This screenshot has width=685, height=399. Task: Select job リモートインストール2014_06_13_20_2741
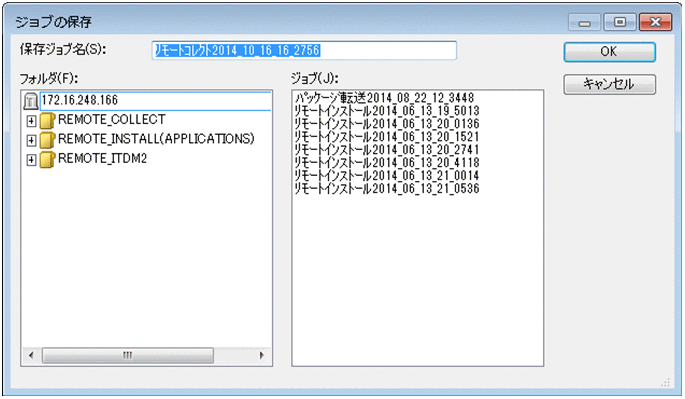pos(387,149)
